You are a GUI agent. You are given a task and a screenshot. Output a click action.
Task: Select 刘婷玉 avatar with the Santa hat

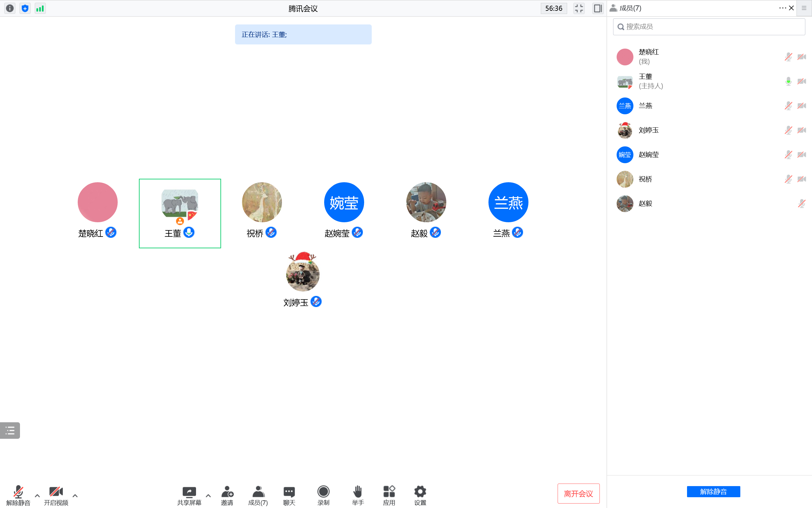pos(303,272)
